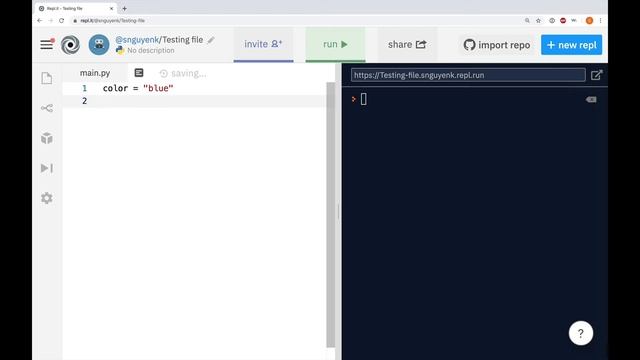The width and height of the screenshot is (640, 360).
Task: Open Settings gear in sidebar
Action: (47, 198)
